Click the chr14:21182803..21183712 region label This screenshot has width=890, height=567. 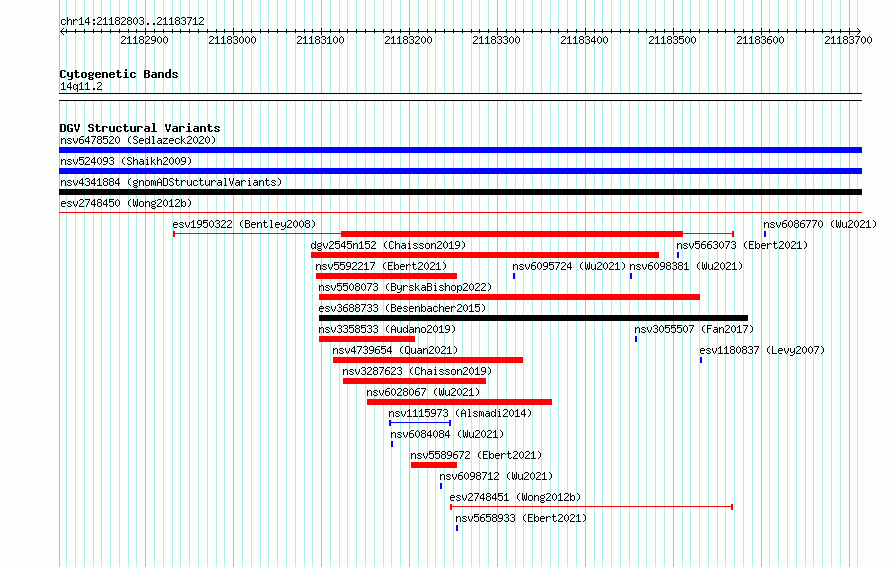(x=132, y=22)
